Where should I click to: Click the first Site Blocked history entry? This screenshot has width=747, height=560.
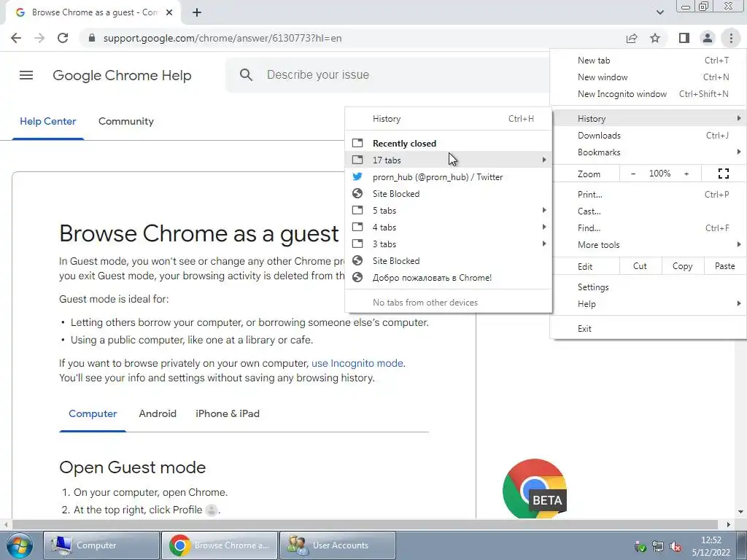[449, 194]
